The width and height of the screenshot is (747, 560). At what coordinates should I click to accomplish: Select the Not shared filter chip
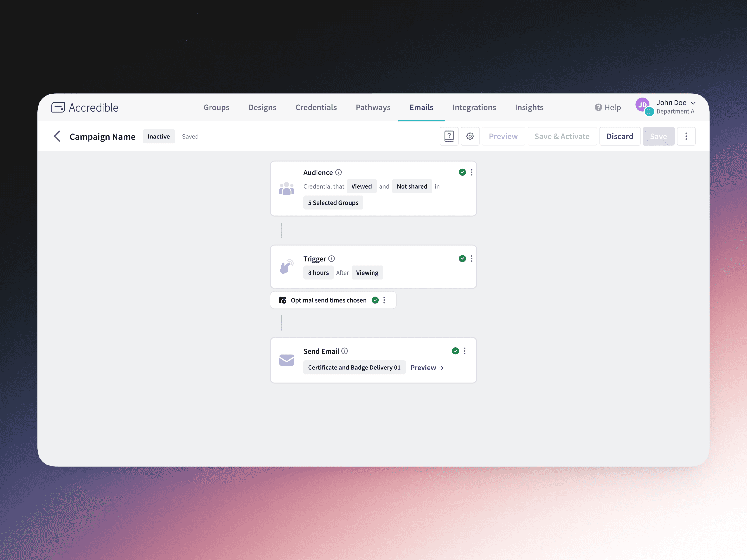[412, 186]
